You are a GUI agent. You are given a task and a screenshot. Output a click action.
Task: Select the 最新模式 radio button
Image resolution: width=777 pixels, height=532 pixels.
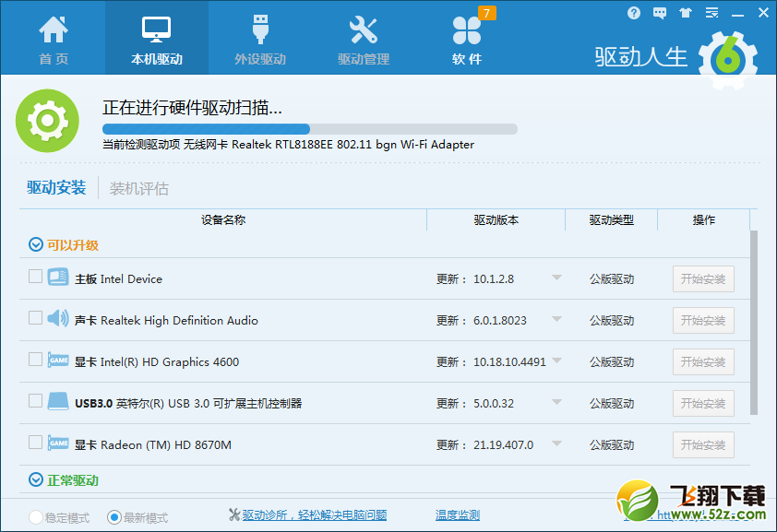[114, 517]
